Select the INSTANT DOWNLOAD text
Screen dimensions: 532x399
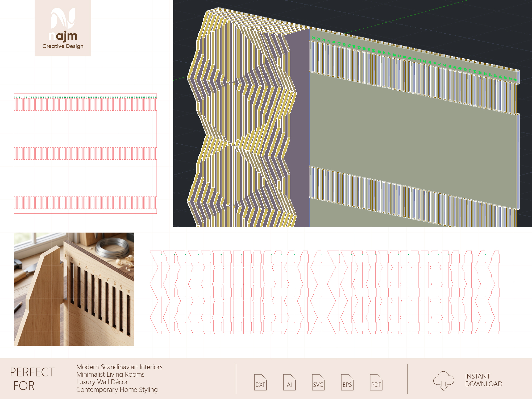coord(484,380)
